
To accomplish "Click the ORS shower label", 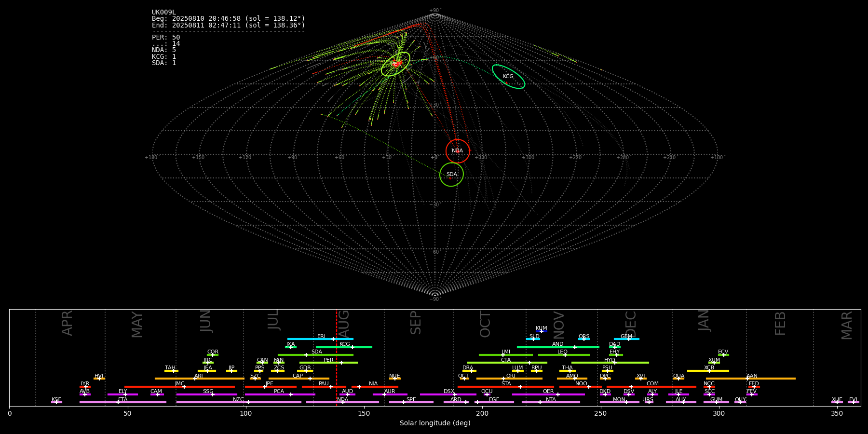I will pos(584,337).
